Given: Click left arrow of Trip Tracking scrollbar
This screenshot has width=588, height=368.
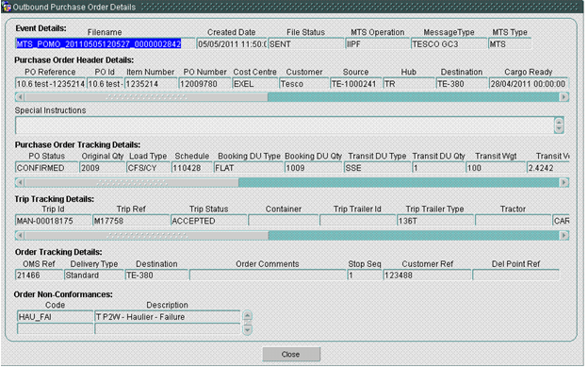Looking at the screenshot, I should pyautogui.click(x=20, y=236).
